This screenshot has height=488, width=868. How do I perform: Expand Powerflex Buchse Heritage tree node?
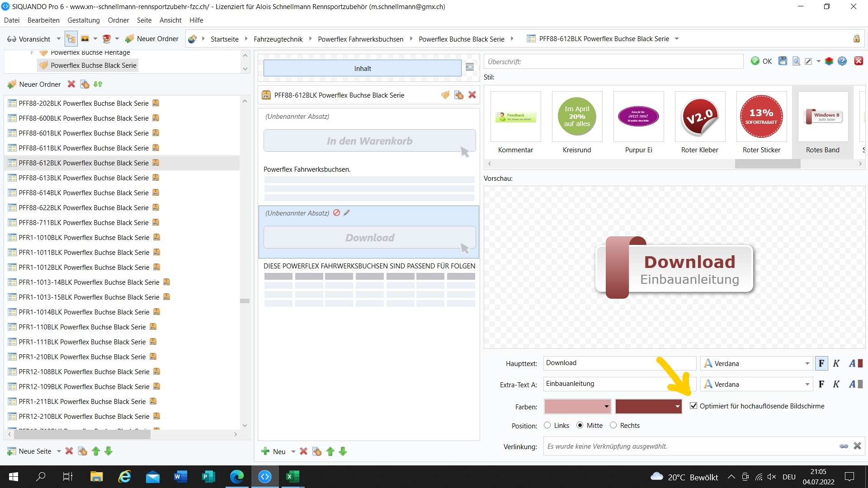[x=32, y=52]
